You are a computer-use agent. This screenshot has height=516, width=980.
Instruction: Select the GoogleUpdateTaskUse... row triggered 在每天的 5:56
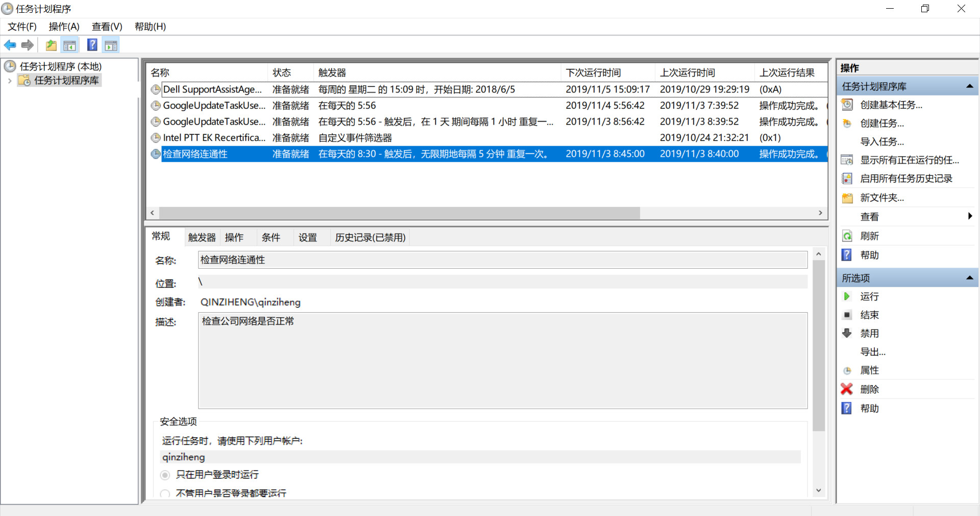coord(487,106)
